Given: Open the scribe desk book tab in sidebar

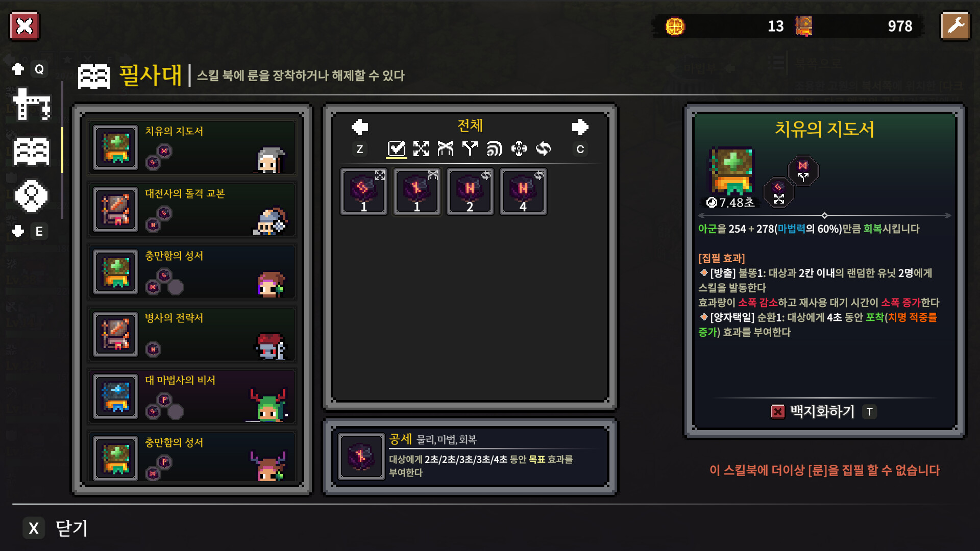Looking at the screenshot, I should [x=32, y=152].
